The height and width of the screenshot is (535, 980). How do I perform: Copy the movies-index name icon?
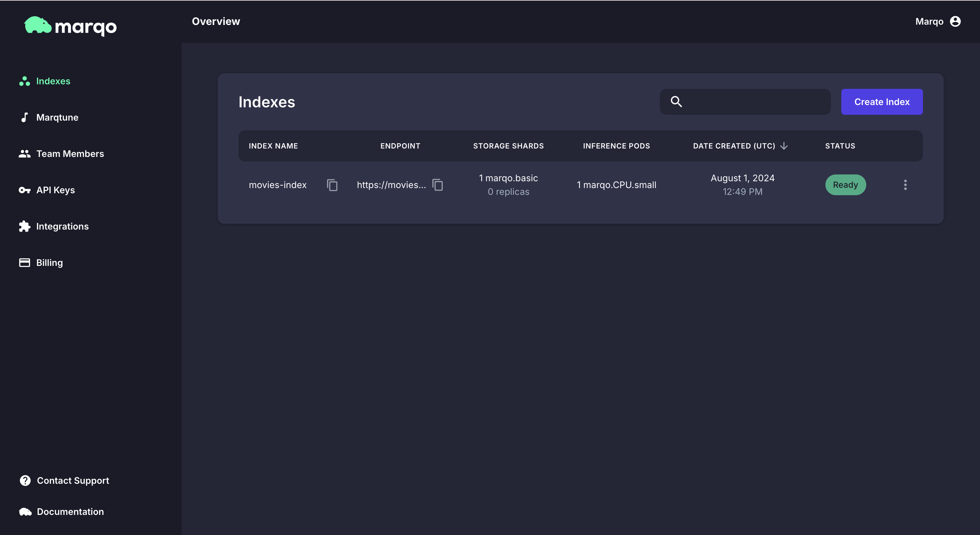(332, 185)
